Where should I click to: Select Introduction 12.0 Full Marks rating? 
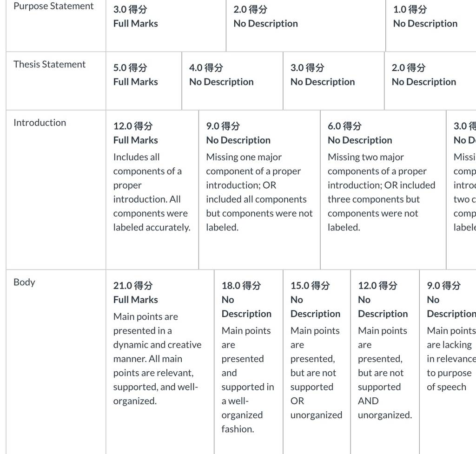(x=152, y=190)
